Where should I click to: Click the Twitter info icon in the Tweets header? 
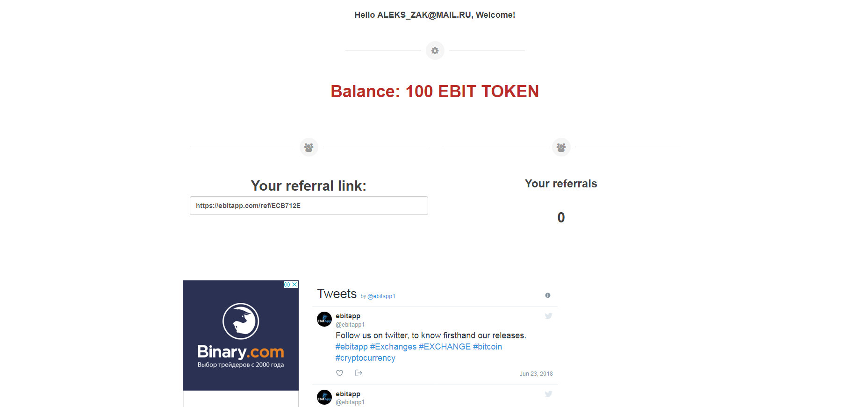(548, 295)
